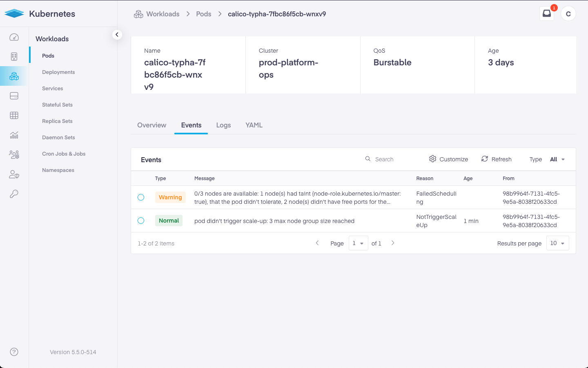The width and height of the screenshot is (588, 368).
Task: Open the page number dropdown
Action: [x=358, y=243]
